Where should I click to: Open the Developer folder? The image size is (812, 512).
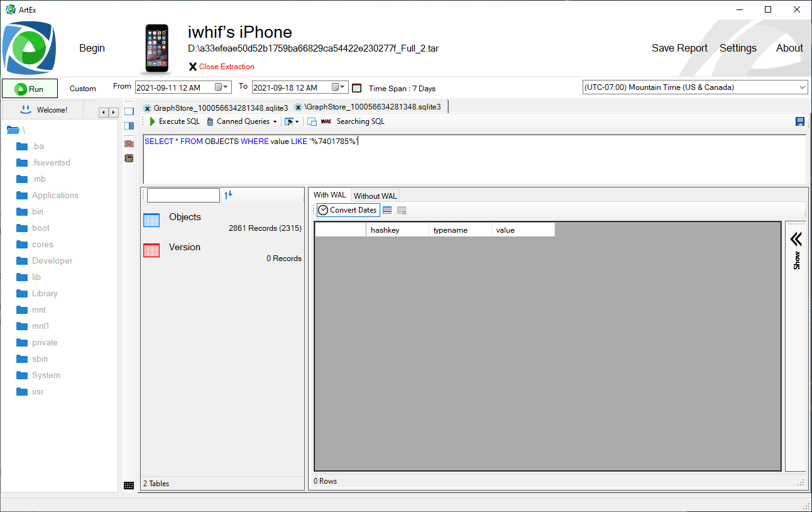point(44,261)
